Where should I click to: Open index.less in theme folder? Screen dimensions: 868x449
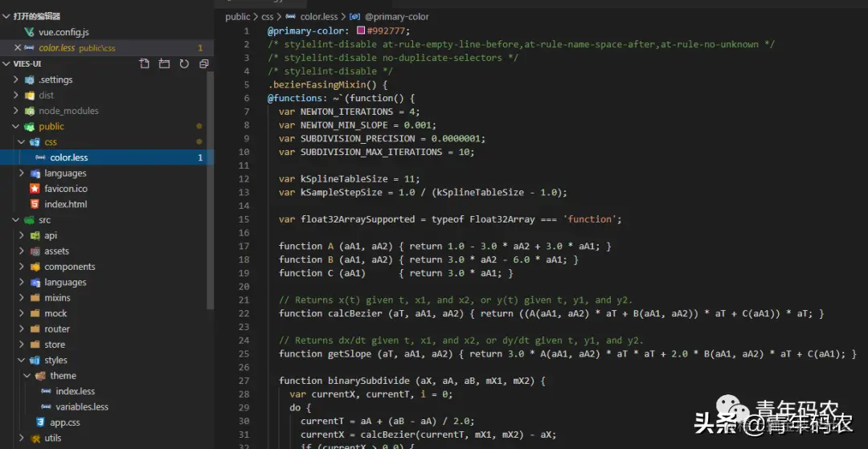tap(76, 391)
